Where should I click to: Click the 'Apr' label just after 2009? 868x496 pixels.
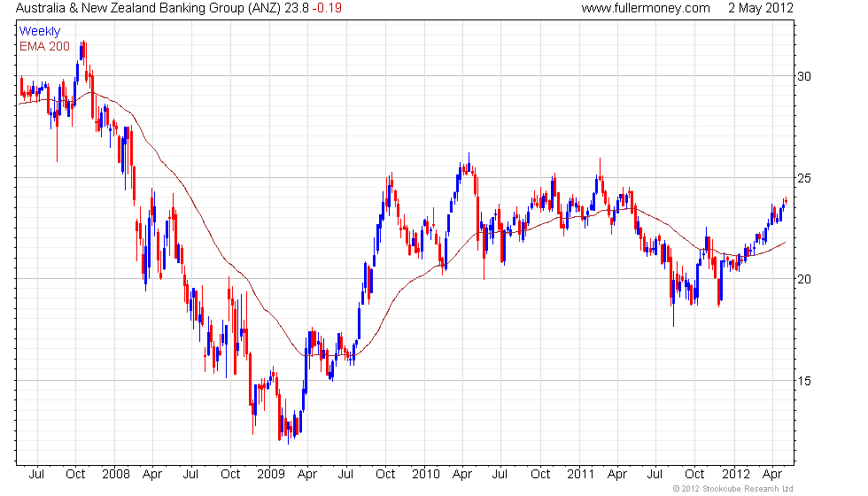click(x=307, y=475)
